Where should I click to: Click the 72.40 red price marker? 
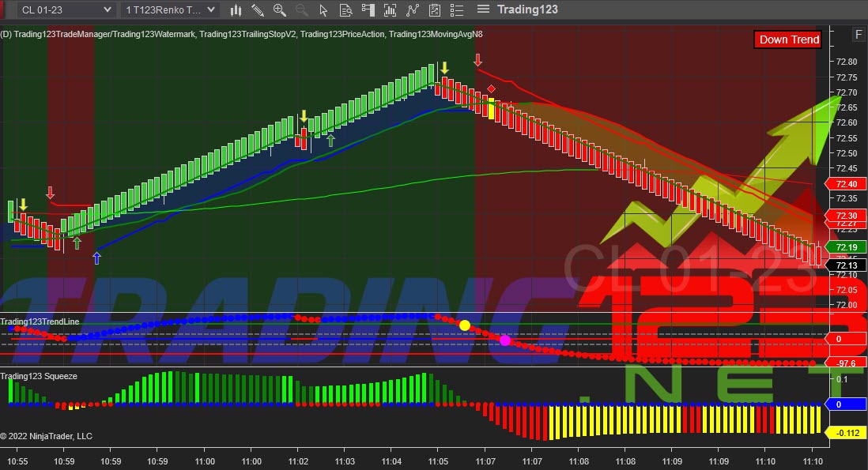pyautogui.click(x=846, y=184)
